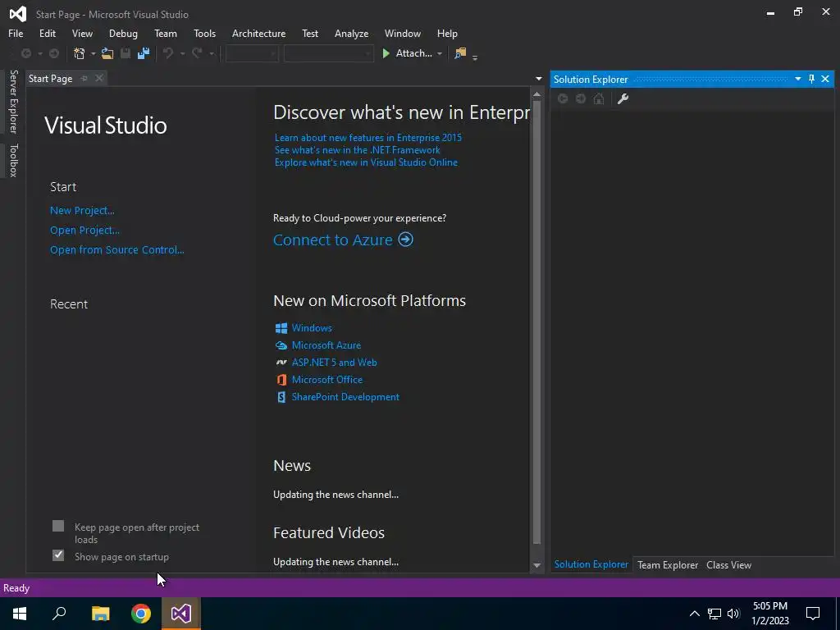Click the Start Page vertical scrollbar thumb
Viewport: 840px width, 630px height.
click(536, 323)
